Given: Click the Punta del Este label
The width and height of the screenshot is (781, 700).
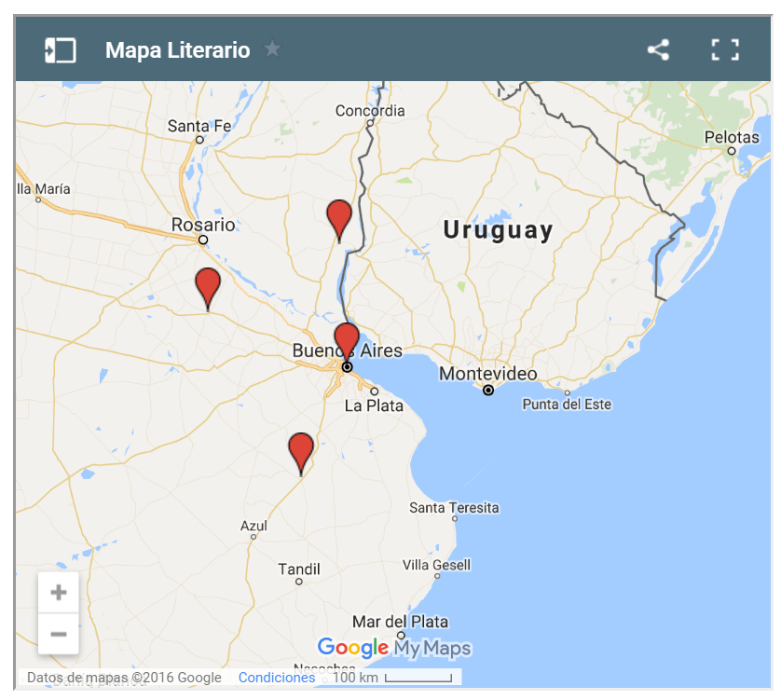Looking at the screenshot, I should pos(567,404).
